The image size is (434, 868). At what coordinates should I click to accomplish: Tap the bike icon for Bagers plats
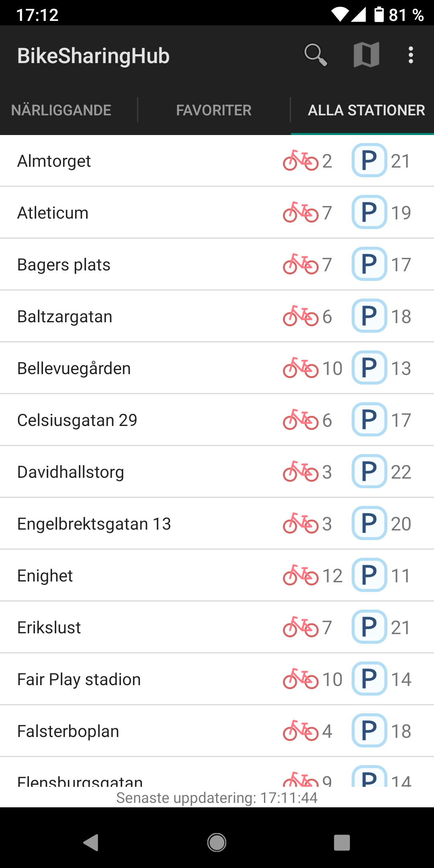[301, 264]
